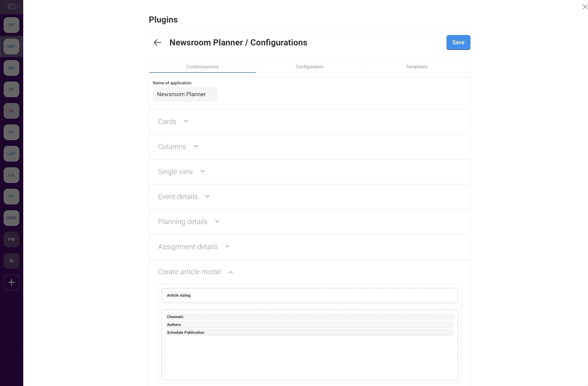The width and height of the screenshot is (588, 386).
Task: Open the NRP workspace icon in sidebar
Action: [x=11, y=46]
